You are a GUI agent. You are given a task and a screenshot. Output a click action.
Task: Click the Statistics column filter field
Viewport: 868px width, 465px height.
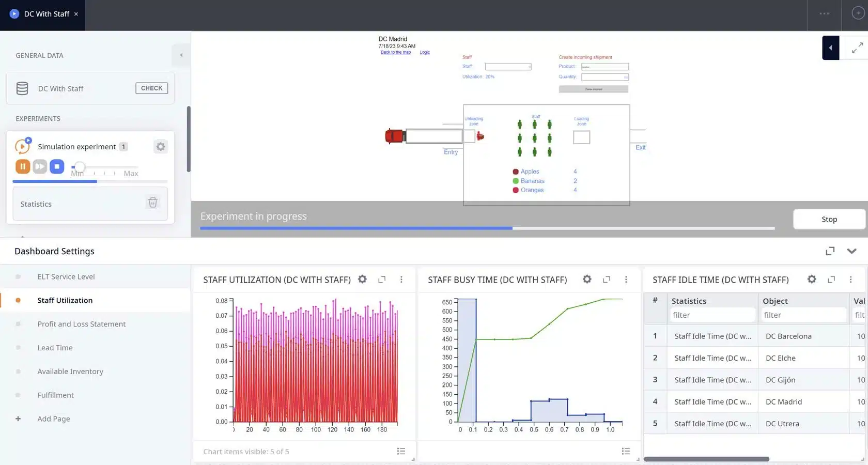pos(712,315)
